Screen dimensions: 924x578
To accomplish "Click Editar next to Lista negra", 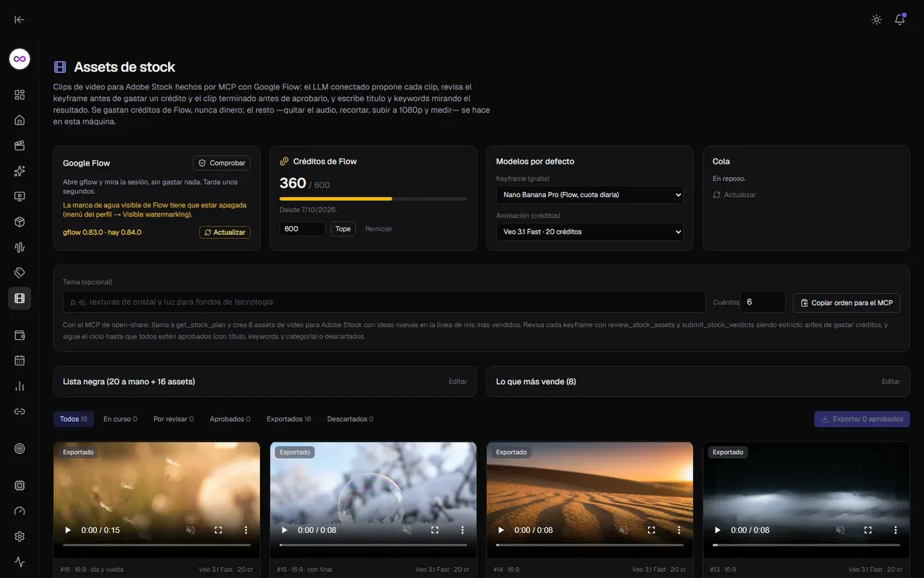I will 458,381.
